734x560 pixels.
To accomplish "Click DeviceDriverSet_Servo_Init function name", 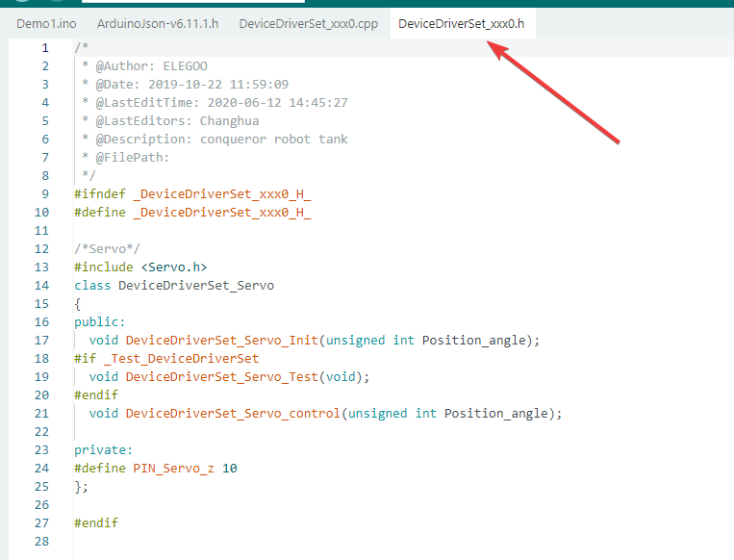I will (222, 340).
